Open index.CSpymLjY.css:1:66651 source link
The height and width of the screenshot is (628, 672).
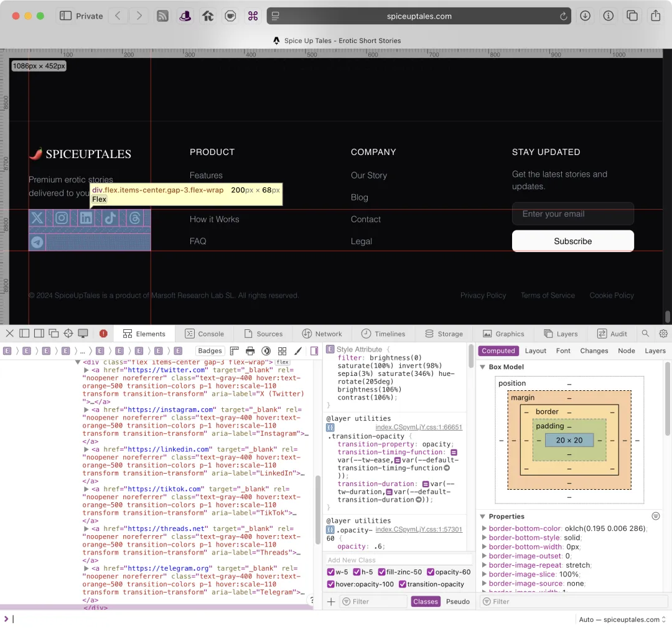[419, 427]
